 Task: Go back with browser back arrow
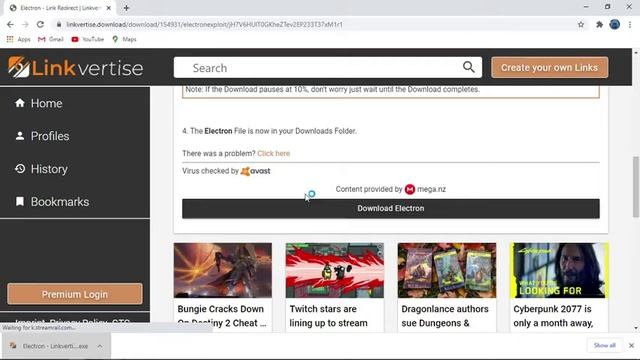point(10,24)
